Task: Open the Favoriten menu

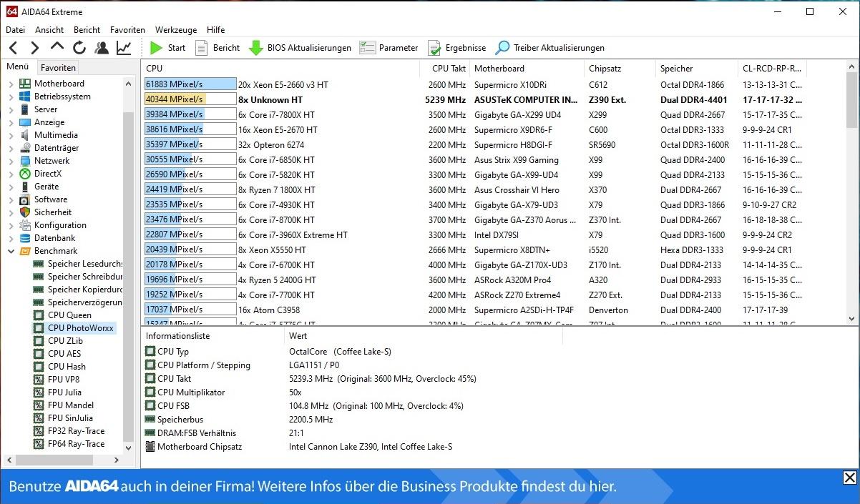Action: click(x=127, y=30)
